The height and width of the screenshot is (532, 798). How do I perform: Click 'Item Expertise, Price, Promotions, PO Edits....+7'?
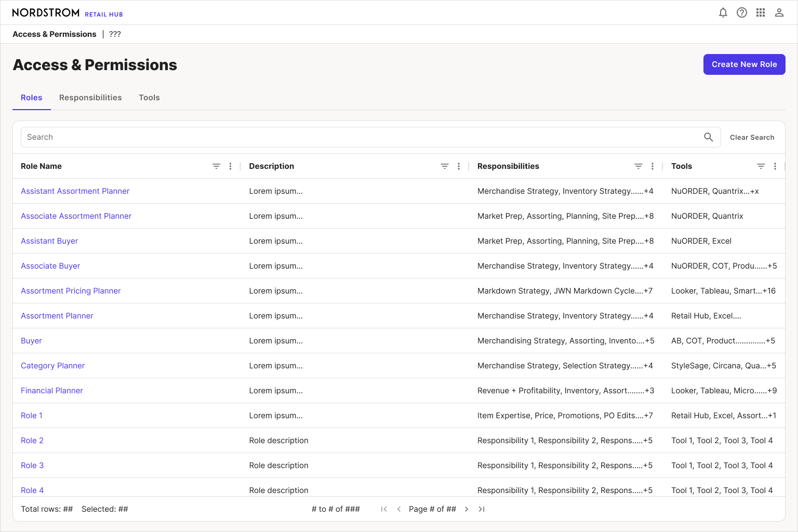click(565, 416)
